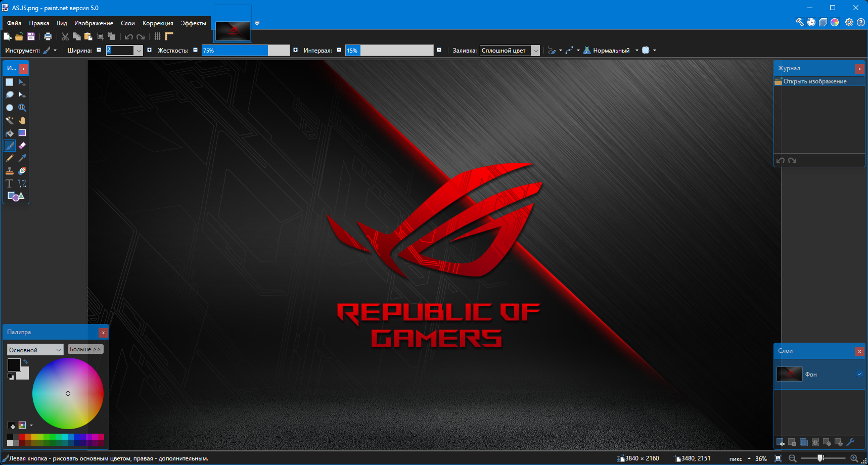Screen dimensions: 868x465
Task: Select the Shapes tool
Action: (16, 196)
